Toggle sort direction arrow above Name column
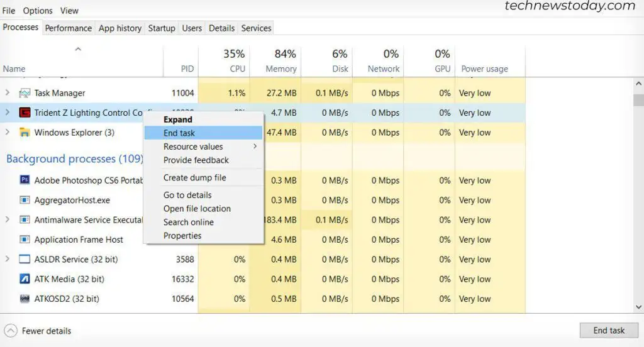644x347 pixels. click(78, 49)
